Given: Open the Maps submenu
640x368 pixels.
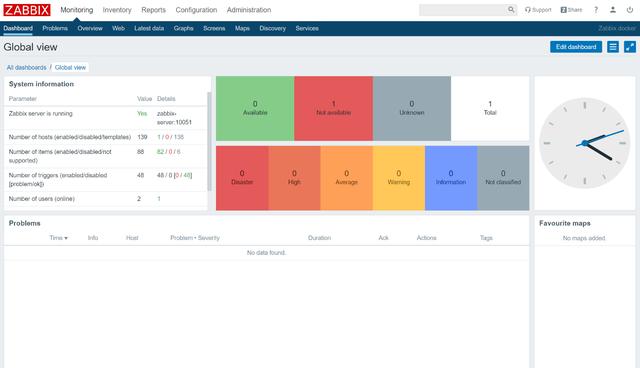Looking at the screenshot, I should click(242, 28).
